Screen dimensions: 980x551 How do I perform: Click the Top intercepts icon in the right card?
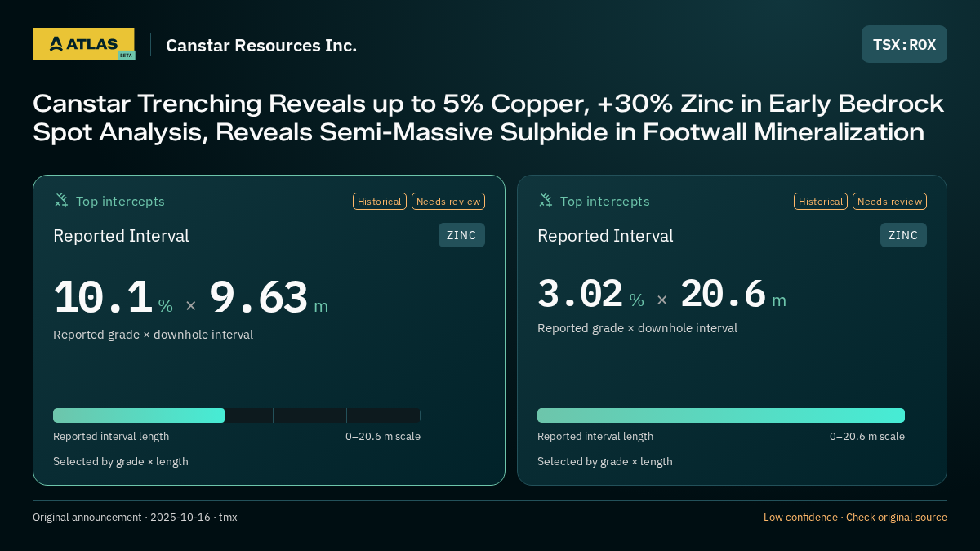pos(546,200)
